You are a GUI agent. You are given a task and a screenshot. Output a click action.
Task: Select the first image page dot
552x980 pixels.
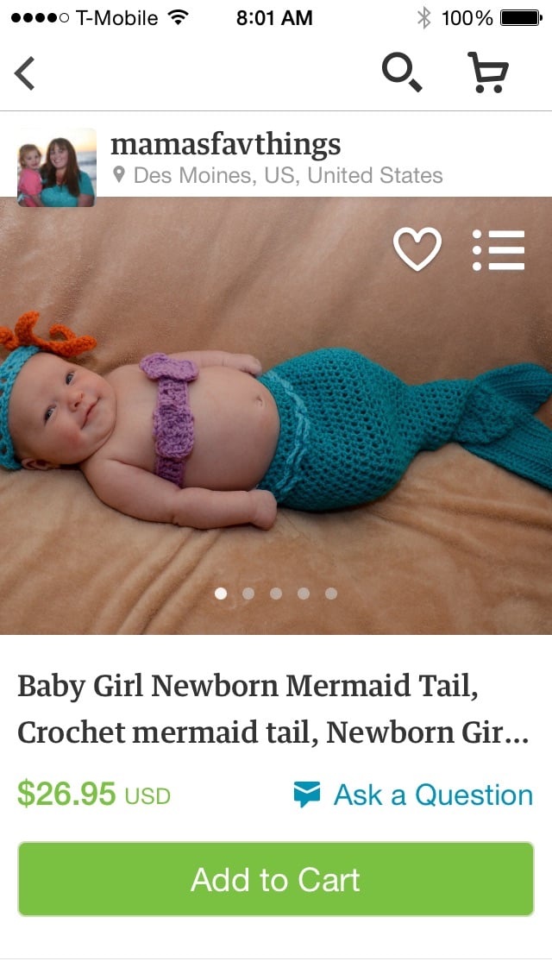tap(221, 594)
